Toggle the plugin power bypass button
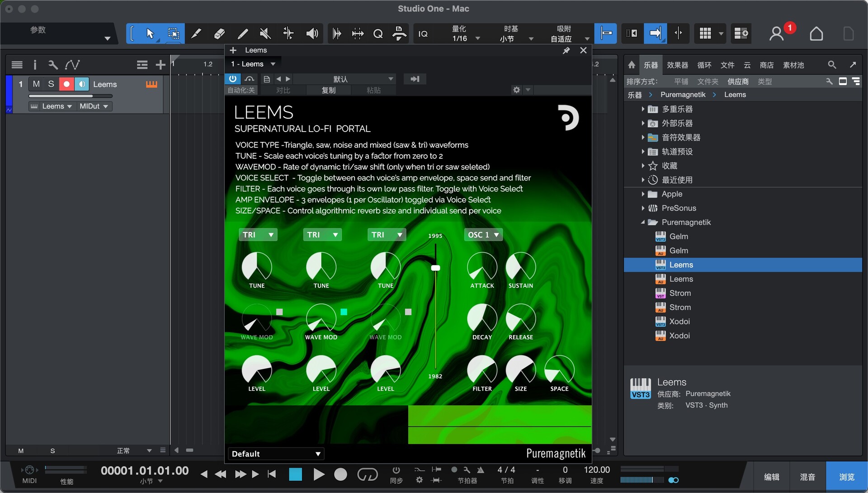This screenshot has width=868, height=493. point(232,79)
